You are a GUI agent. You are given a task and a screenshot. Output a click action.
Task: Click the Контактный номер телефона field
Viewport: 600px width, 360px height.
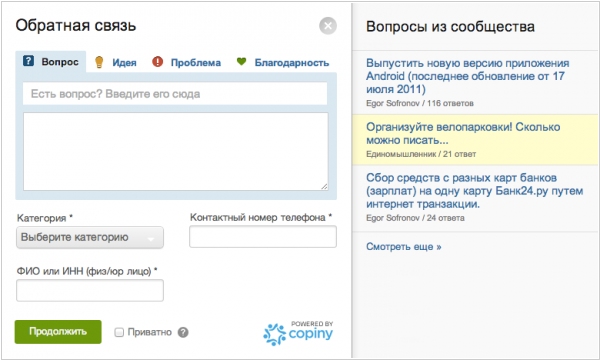pos(263,236)
